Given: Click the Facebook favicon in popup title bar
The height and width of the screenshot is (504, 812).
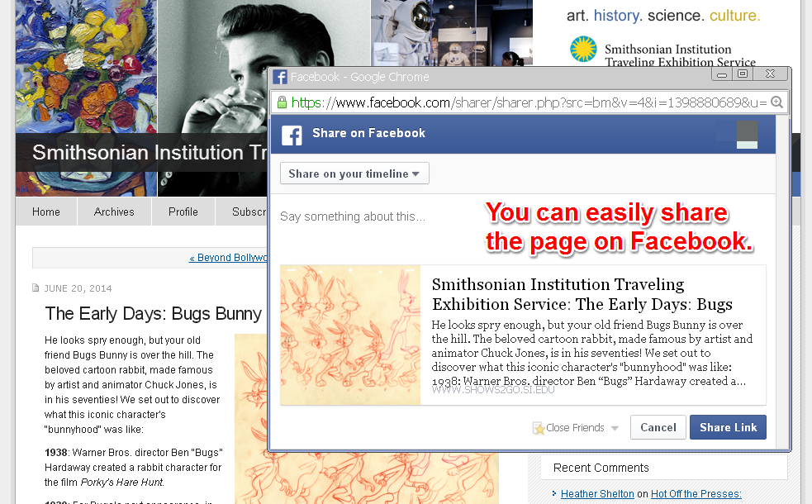Looking at the screenshot, I should click(x=280, y=77).
